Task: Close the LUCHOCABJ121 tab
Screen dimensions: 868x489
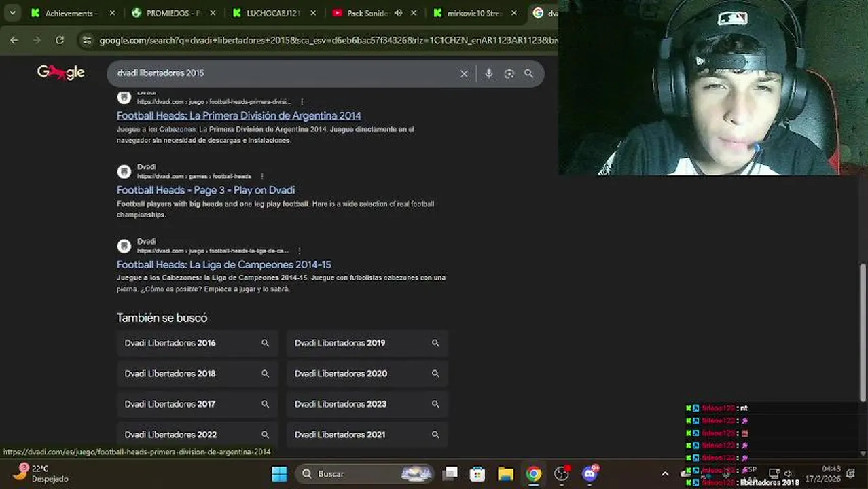Action: [313, 13]
